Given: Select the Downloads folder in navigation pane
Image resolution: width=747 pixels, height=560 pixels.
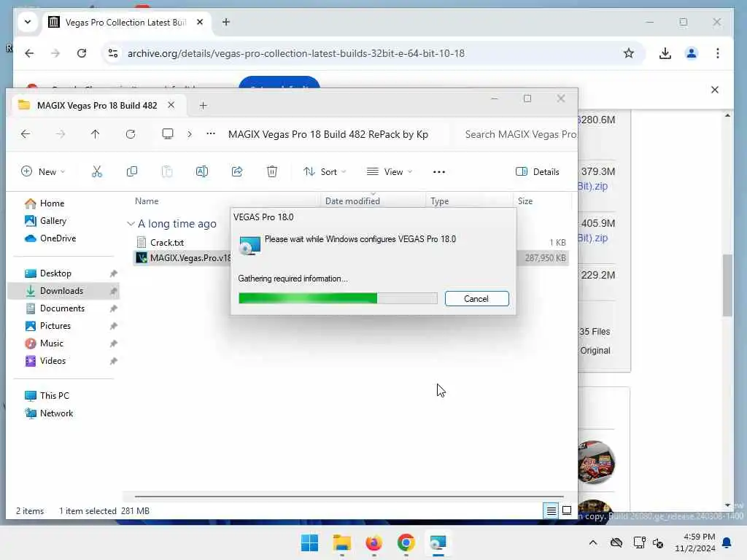Looking at the screenshot, I should coord(63,291).
